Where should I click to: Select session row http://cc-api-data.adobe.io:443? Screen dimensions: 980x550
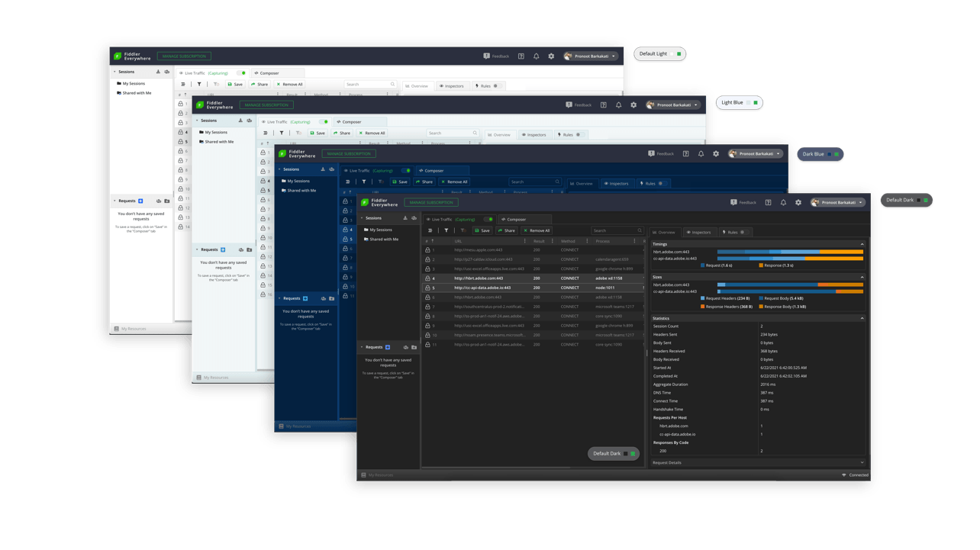click(x=534, y=288)
